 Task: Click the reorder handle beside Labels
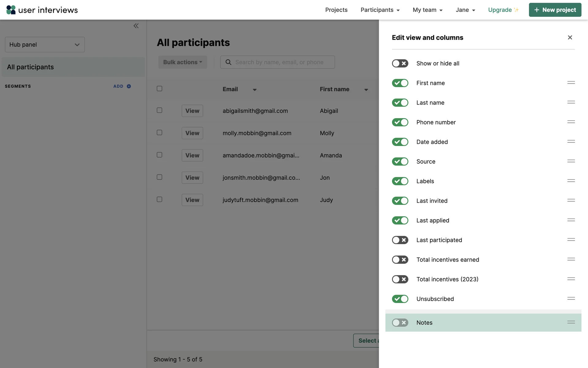(x=571, y=181)
